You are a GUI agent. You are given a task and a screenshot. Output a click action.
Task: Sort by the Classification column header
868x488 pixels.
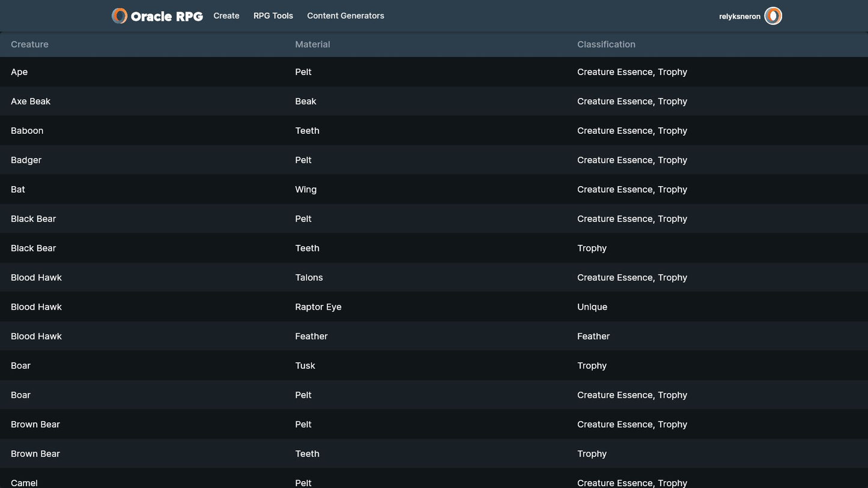(x=606, y=44)
